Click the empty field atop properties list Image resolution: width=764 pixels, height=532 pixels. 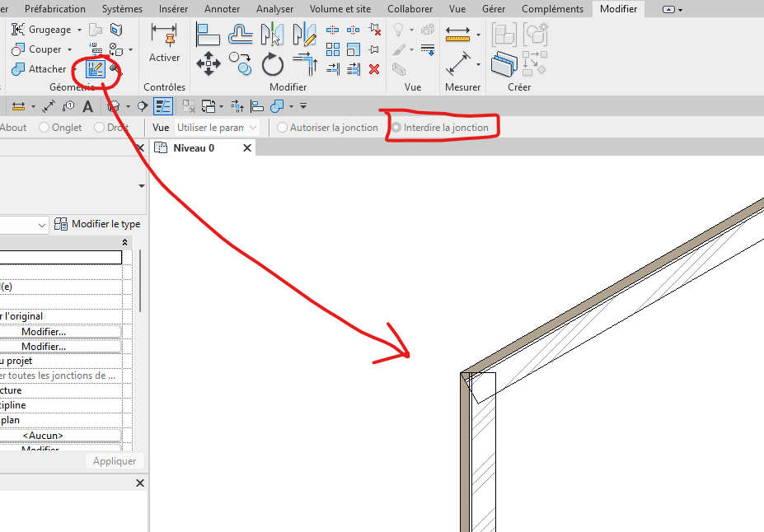pyautogui.click(x=61, y=258)
